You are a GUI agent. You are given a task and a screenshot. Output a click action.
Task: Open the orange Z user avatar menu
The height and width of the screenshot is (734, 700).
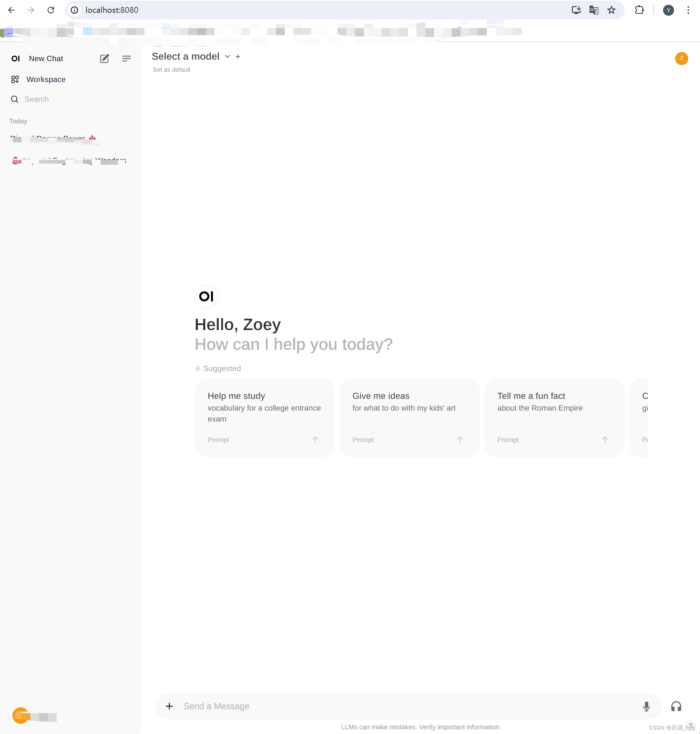click(x=681, y=59)
